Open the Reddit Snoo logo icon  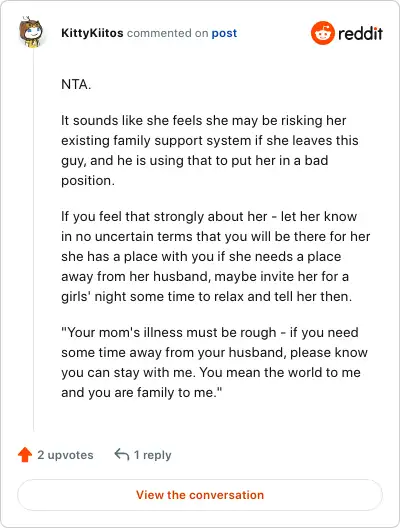click(x=323, y=33)
